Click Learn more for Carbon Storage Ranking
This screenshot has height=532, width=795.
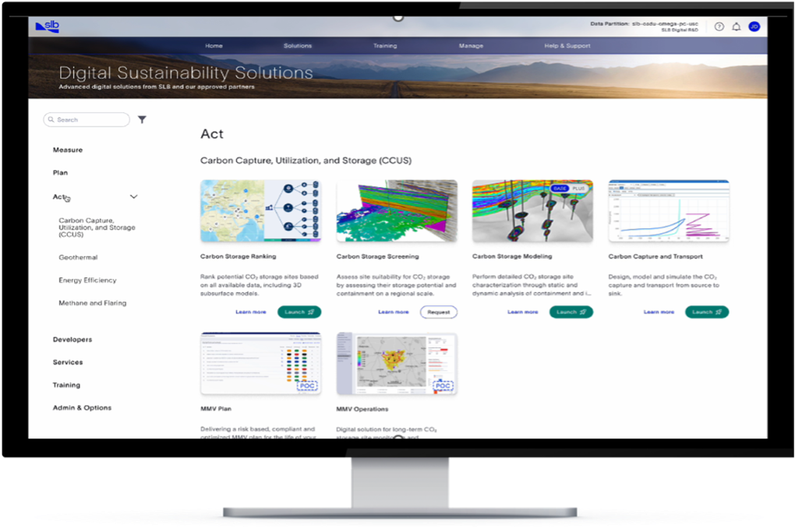[x=251, y=312]
